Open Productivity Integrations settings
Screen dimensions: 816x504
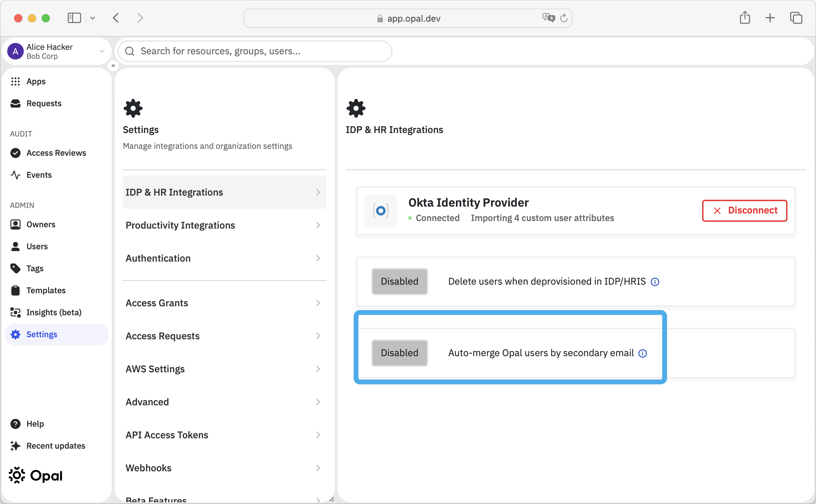click(x=224, y=225)
